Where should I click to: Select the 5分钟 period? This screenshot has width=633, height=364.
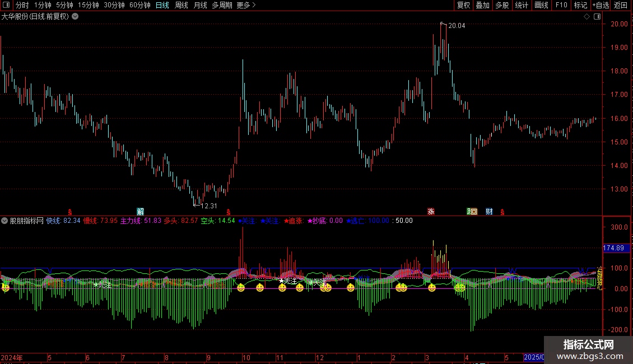click(x=64, y=5)
